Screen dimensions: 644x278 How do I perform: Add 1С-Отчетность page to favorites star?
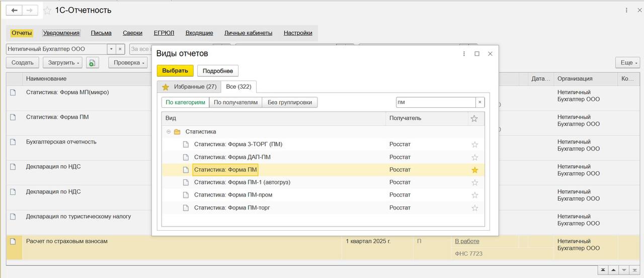tap(47, 11)
